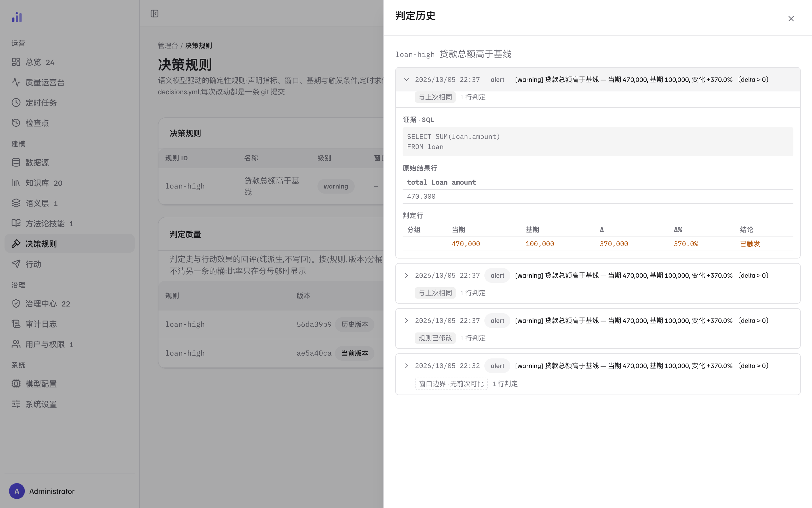Open 系统设置 sliders icon

point(16,404)
